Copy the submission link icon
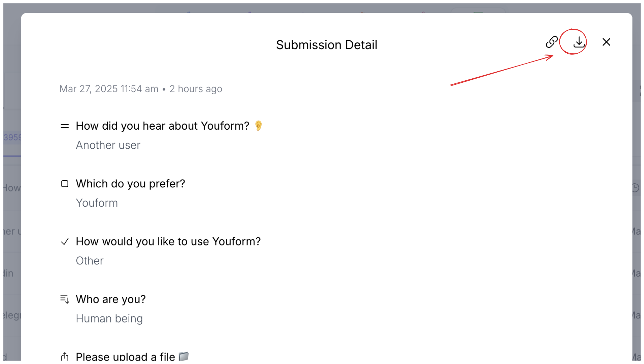The width and height of the screenshot is (644, 364). pos(552,42)
